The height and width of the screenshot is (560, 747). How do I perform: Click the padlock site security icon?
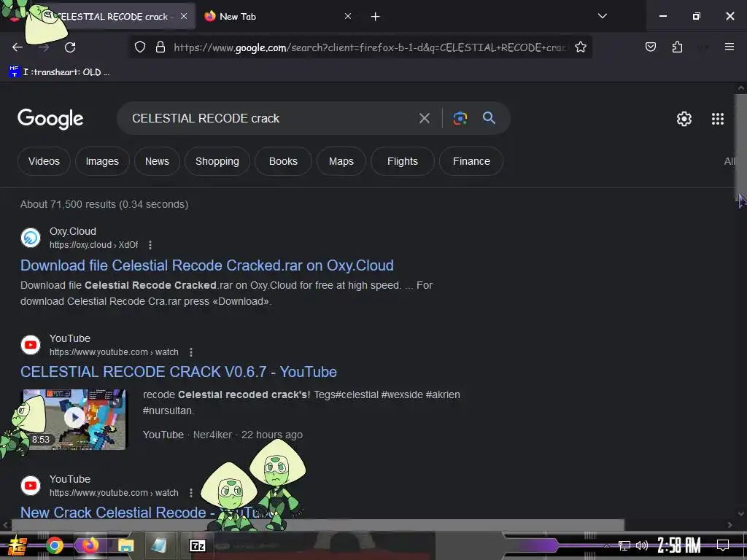click(x=160, y=47)
